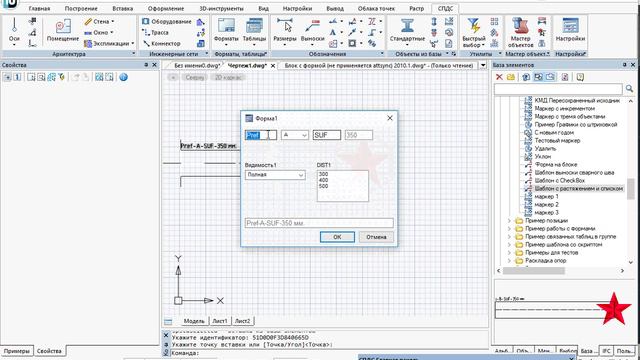Click the layout icon left of Модель tab

coord(168,322)
